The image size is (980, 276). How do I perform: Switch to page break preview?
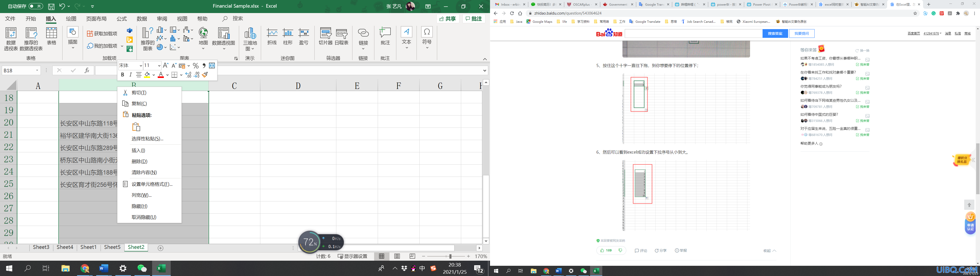(412, 256)
